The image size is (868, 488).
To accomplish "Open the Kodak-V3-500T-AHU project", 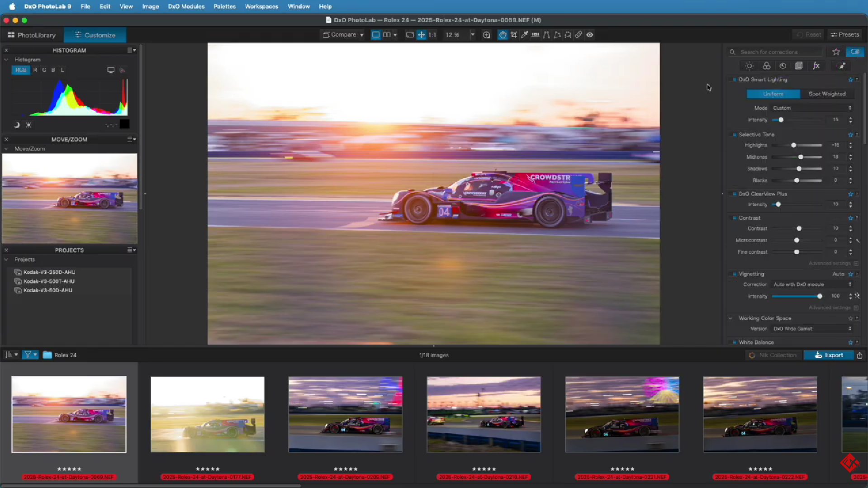I will (x=49, y=281).
